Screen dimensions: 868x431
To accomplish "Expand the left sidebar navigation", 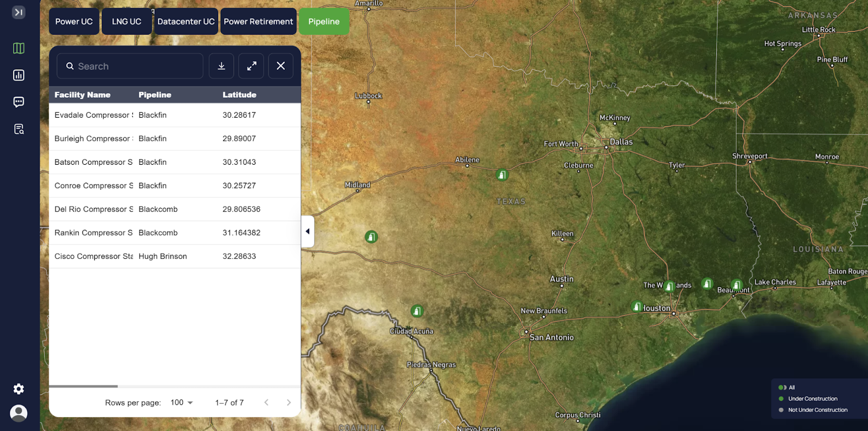I will pyautogui.click(x=18, y=12).
